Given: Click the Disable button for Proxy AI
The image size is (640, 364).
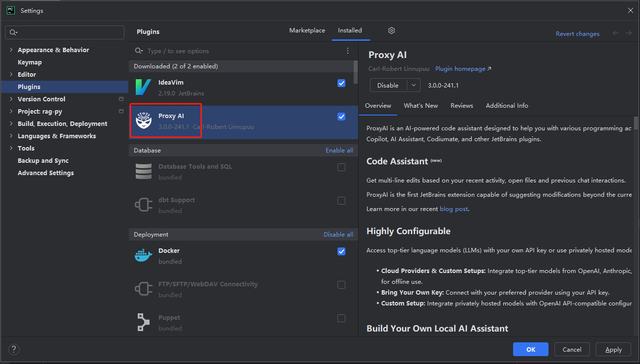Looking at the screenshot, I should click(389, 85).
